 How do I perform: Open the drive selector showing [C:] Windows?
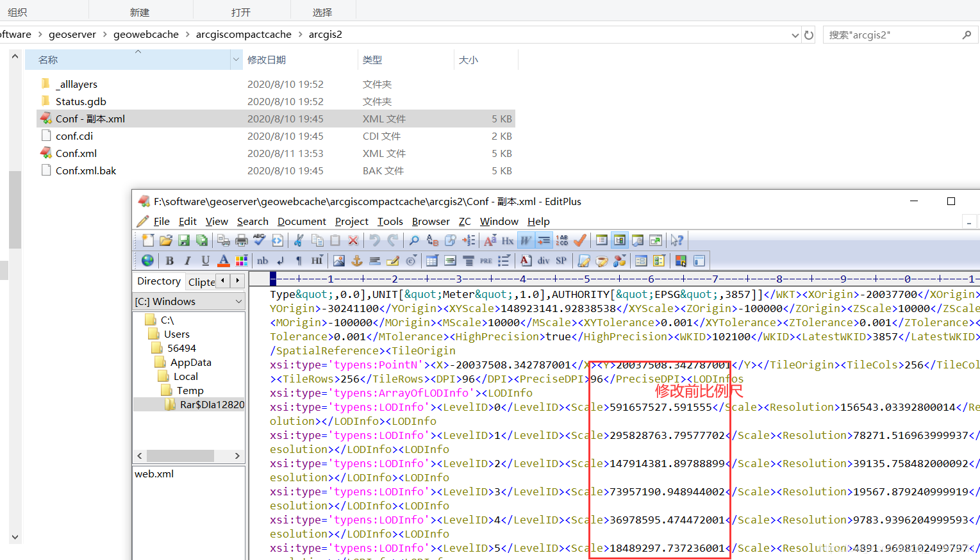point(189,301)
